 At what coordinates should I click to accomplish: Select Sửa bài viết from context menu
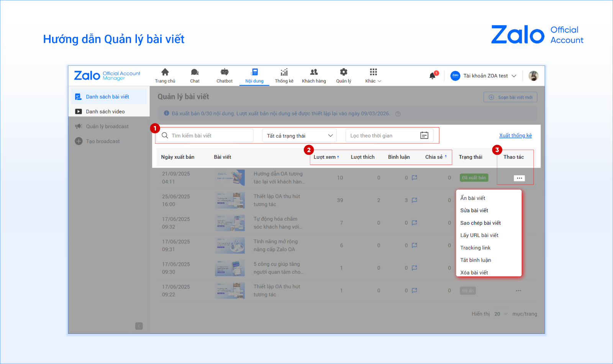pos(474,211)
